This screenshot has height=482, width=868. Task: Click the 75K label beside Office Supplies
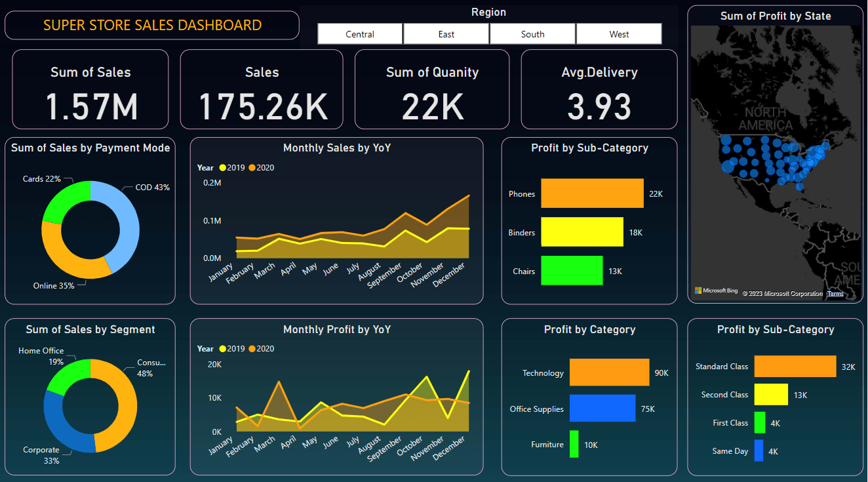(x=648, y=409)
